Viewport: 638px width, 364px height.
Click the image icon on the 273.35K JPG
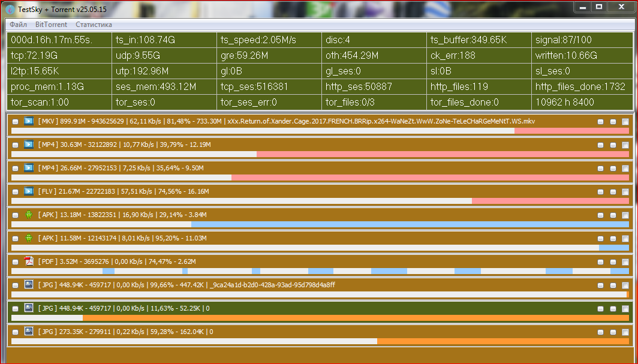click(x=28, y=332)
